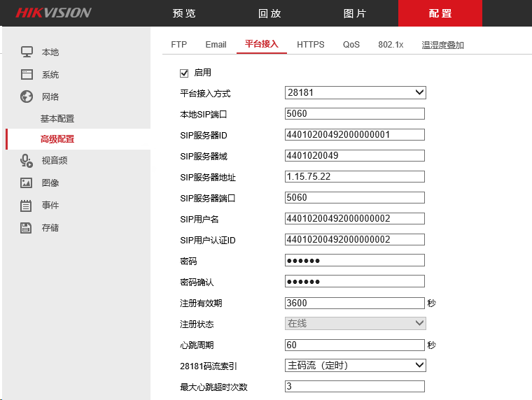
Task: Open the 注册状态 dropdown showing 在线
Action: click(355, 323)
